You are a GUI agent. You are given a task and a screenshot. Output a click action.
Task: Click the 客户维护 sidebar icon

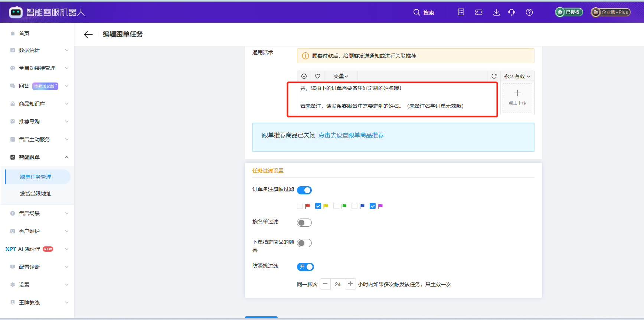tap(13, 231)
